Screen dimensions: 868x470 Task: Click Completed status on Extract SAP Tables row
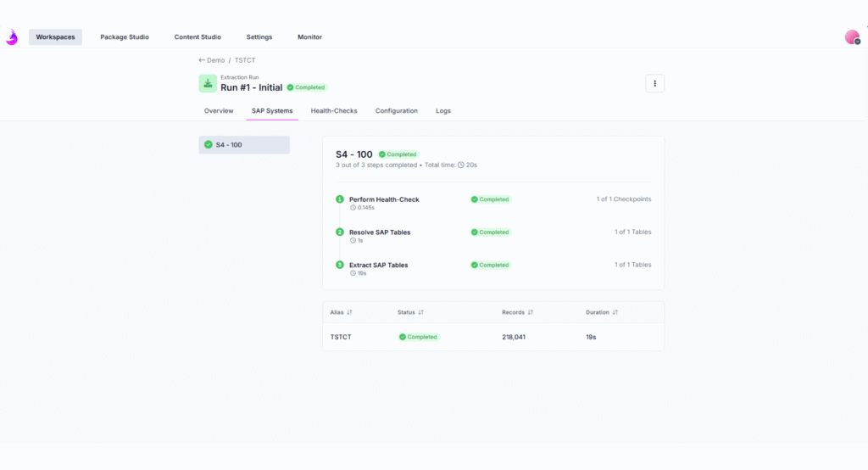tap(491, 265)
